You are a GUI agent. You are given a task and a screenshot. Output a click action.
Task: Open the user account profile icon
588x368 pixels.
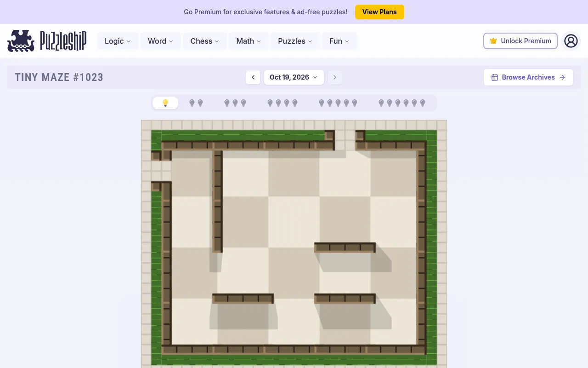click(571, 41)
